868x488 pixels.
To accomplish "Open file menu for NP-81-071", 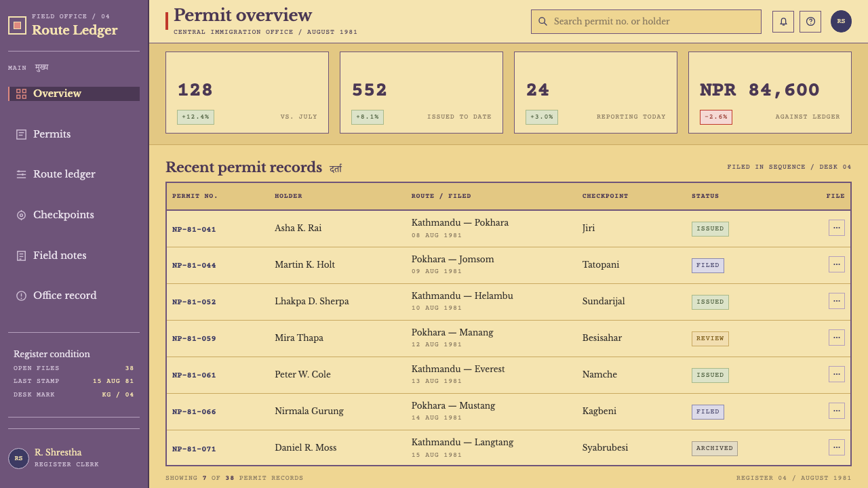I will point(837,447).
